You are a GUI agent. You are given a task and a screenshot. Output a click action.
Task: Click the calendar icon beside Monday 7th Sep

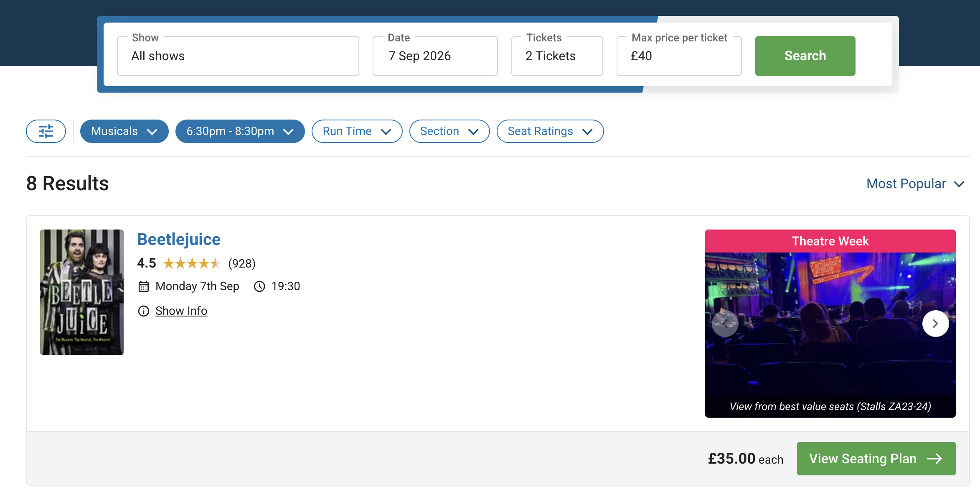click(x=144, y=286)
